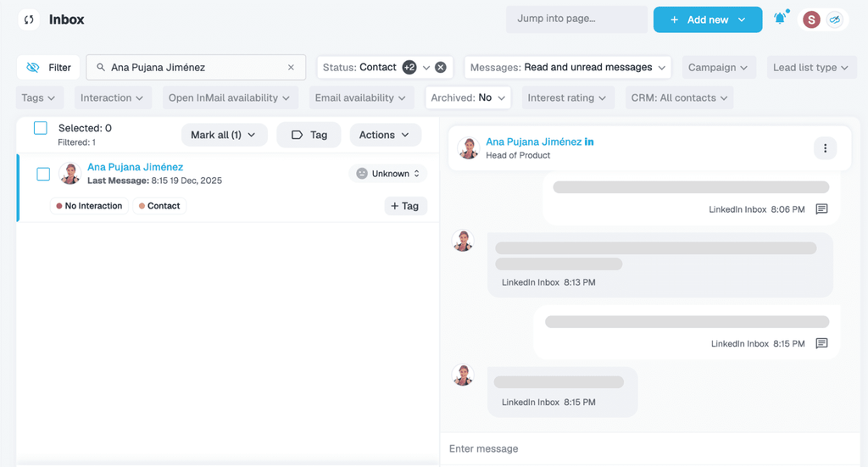Click the app logo icon beside Inbox
The image size is (868, 467).
29,20
